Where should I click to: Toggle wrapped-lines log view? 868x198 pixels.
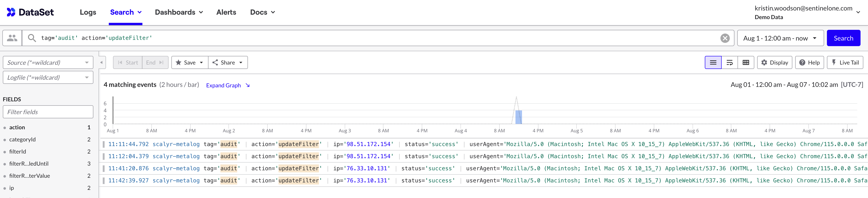[729, 62]
